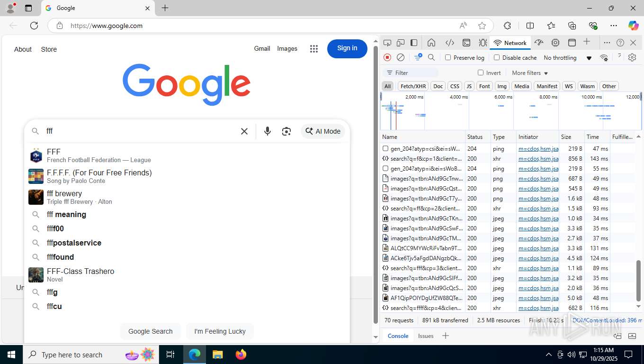Open DevTools help question mark icon
The width and height of the screenshot is (644, 364).
(620, 43)
